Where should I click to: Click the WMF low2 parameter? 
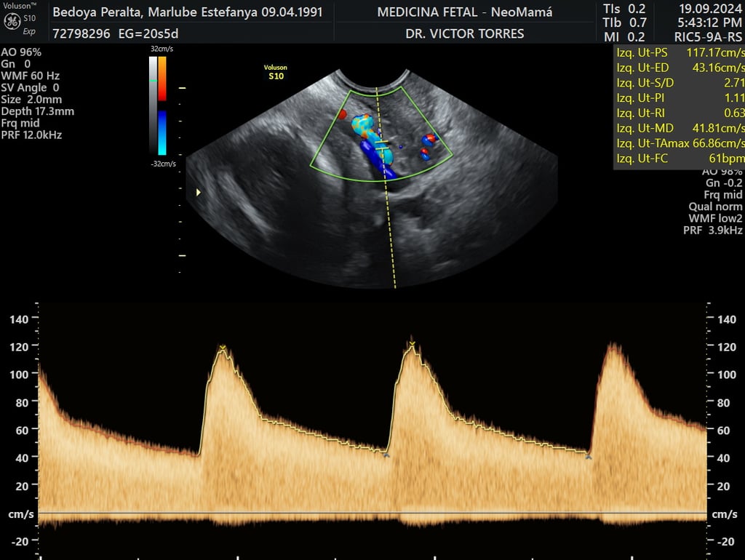tap(716, 218)
